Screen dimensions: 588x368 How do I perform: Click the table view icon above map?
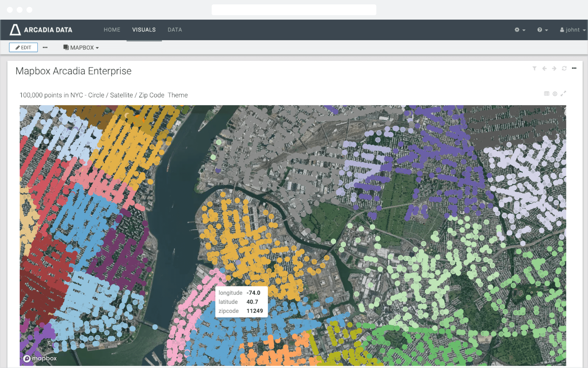[x=547, y=94]
